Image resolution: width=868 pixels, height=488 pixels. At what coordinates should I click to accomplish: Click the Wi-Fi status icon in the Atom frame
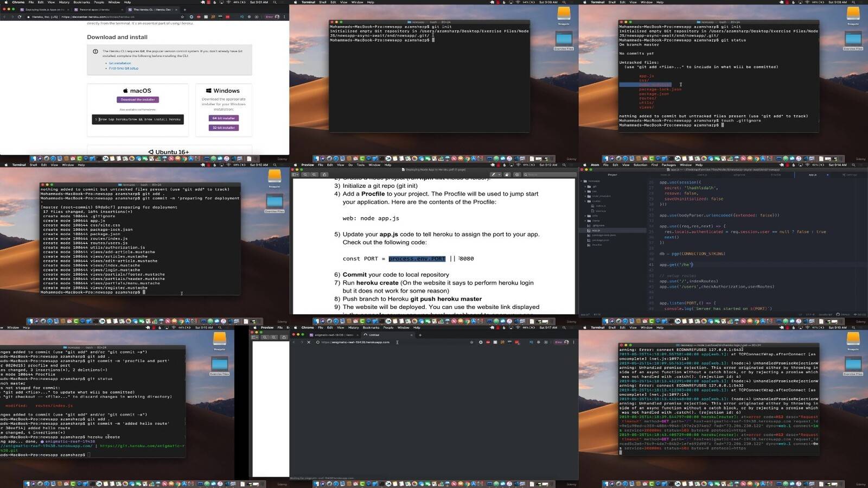click(x=807, y=165)
